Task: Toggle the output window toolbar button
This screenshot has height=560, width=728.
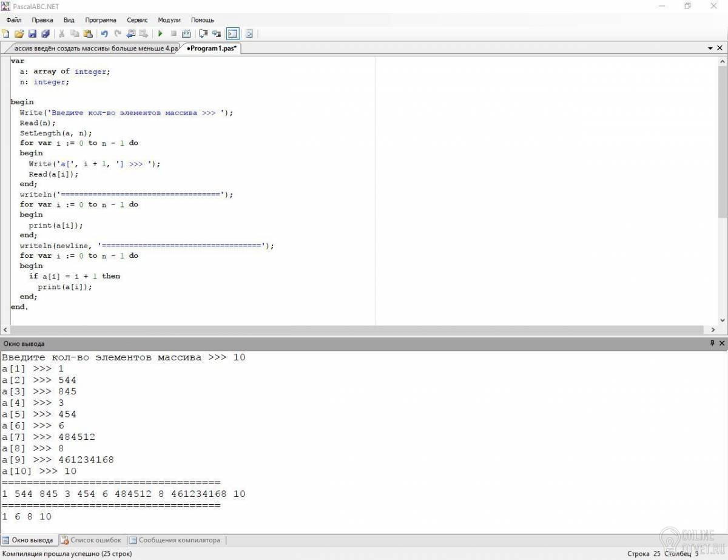Action: point(232,34)
